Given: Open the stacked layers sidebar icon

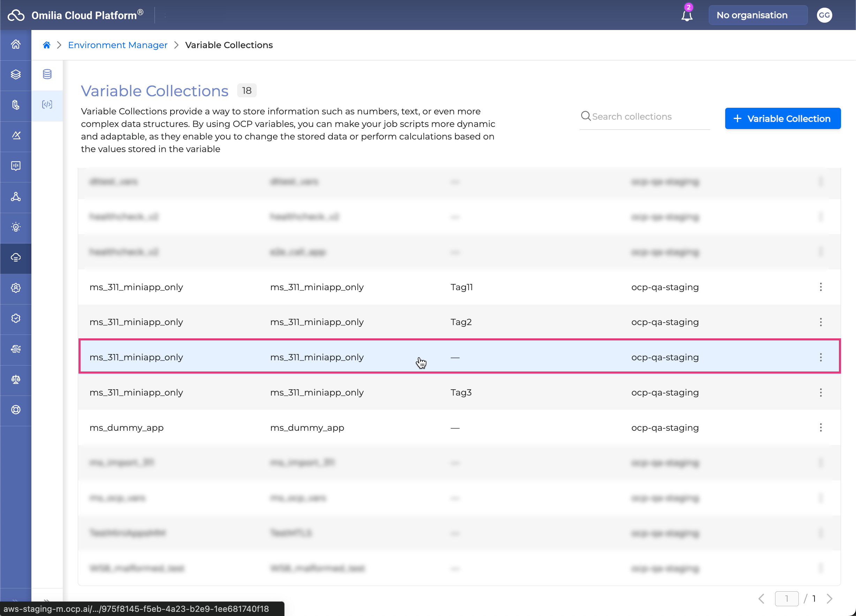Looking at the screenshot, I should pos(15,75).
